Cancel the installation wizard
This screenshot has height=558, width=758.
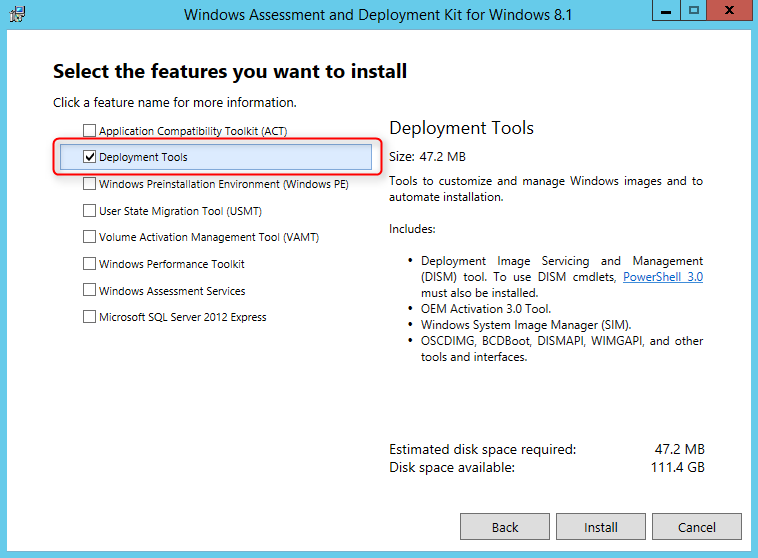coord(697,527)
